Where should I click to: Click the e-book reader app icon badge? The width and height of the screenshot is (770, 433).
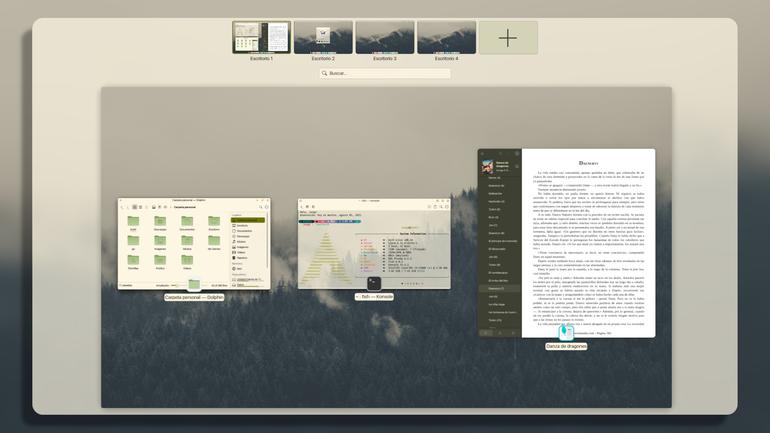coord(566,332)
